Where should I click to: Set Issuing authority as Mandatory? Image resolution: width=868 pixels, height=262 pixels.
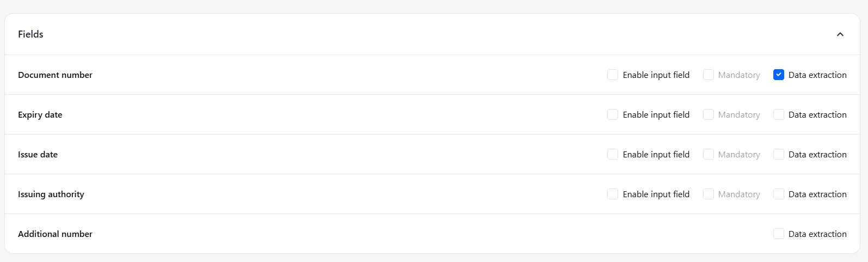[709, 194]
